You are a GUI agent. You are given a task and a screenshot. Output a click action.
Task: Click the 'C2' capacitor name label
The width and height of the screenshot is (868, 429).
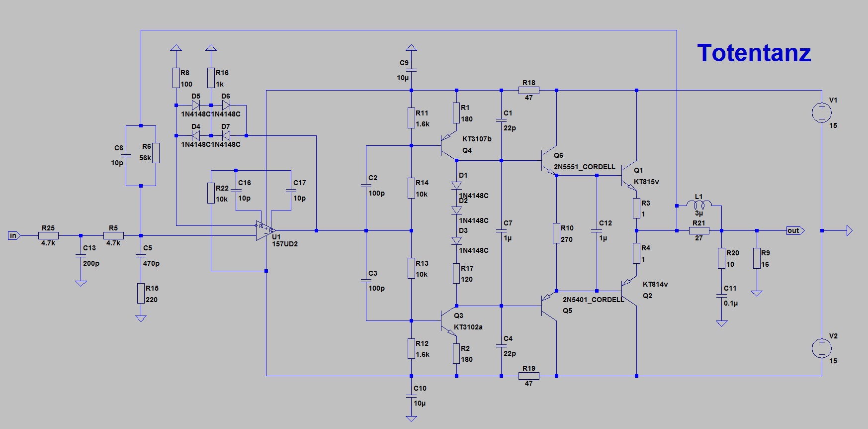(373, 178)
